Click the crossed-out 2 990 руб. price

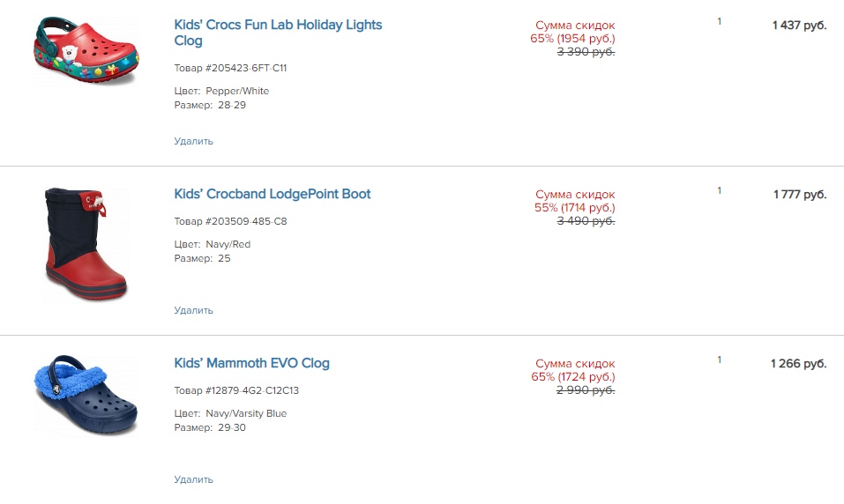coord(585,390)
